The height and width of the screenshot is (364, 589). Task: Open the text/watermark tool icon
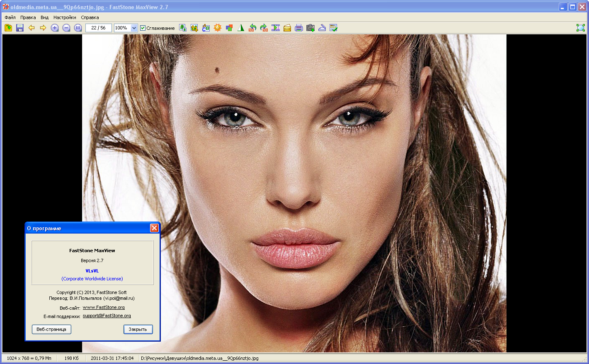tap(206, 28)
